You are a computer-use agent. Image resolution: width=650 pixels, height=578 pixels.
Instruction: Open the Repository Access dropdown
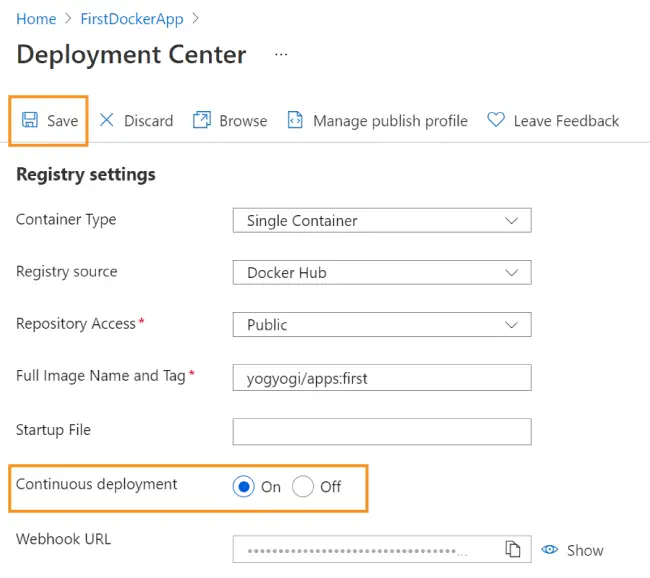pos(382,324)
